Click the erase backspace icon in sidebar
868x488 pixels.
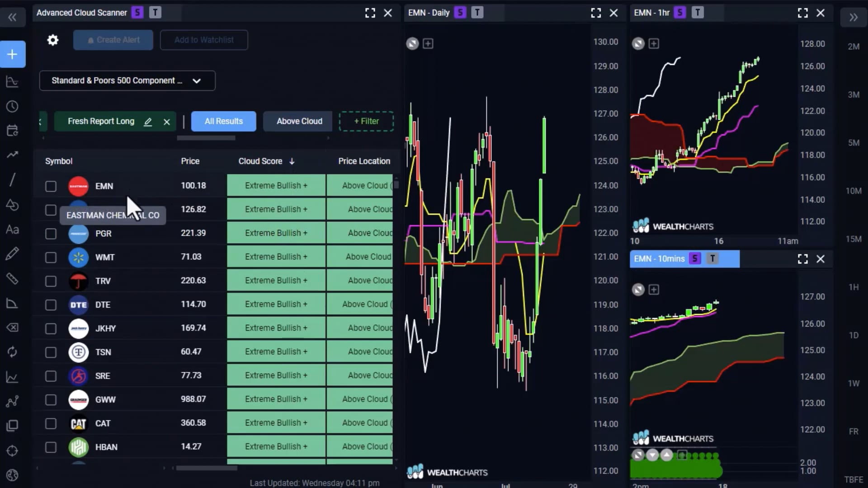click(12, 328)
